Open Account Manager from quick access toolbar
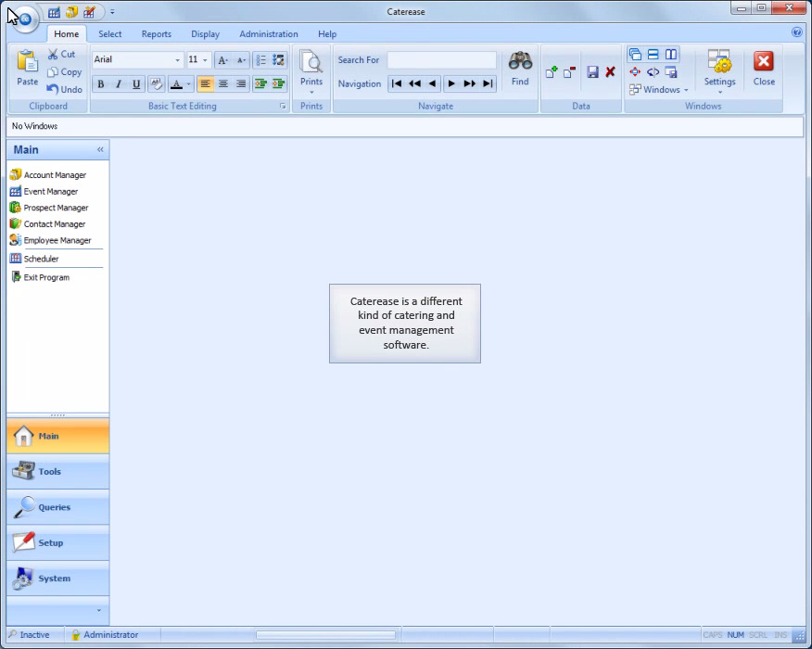The height and width of the screenshot is (649, 812). [x=71, y=12]
